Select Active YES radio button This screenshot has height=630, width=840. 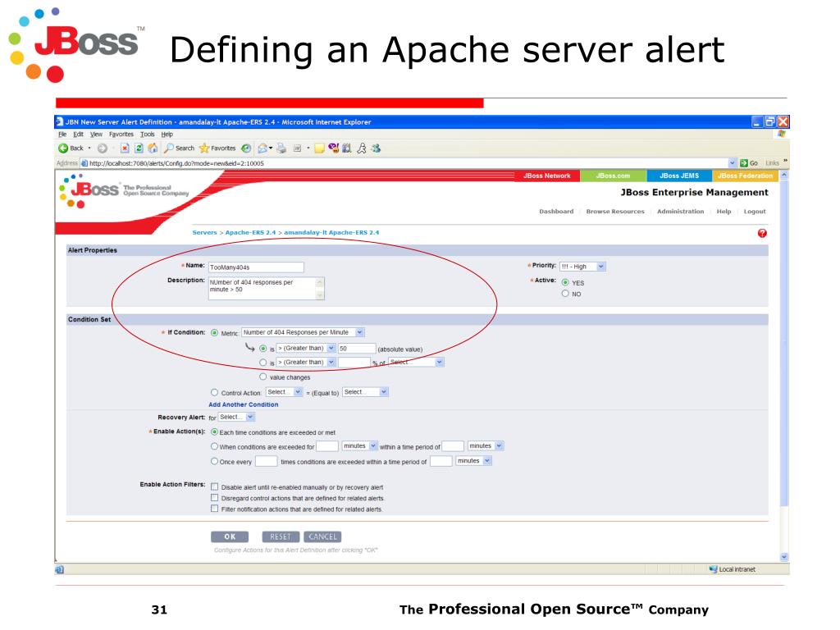[565, 282]
